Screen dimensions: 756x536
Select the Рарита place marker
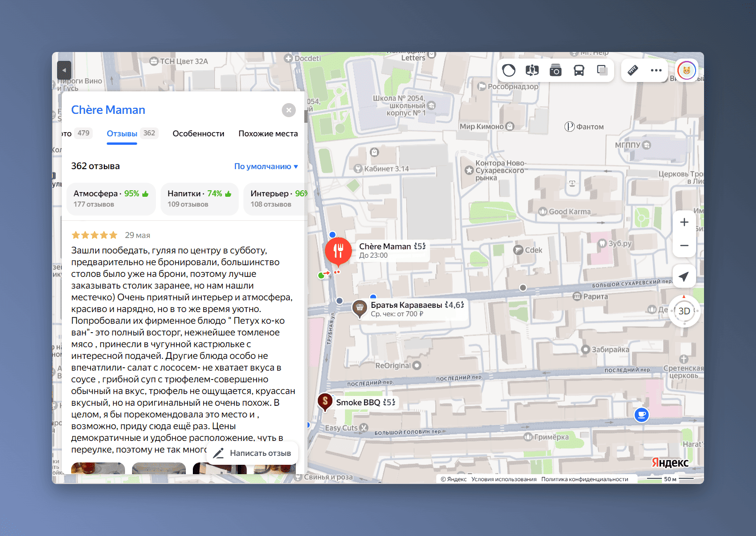click(x=577, y=297)
